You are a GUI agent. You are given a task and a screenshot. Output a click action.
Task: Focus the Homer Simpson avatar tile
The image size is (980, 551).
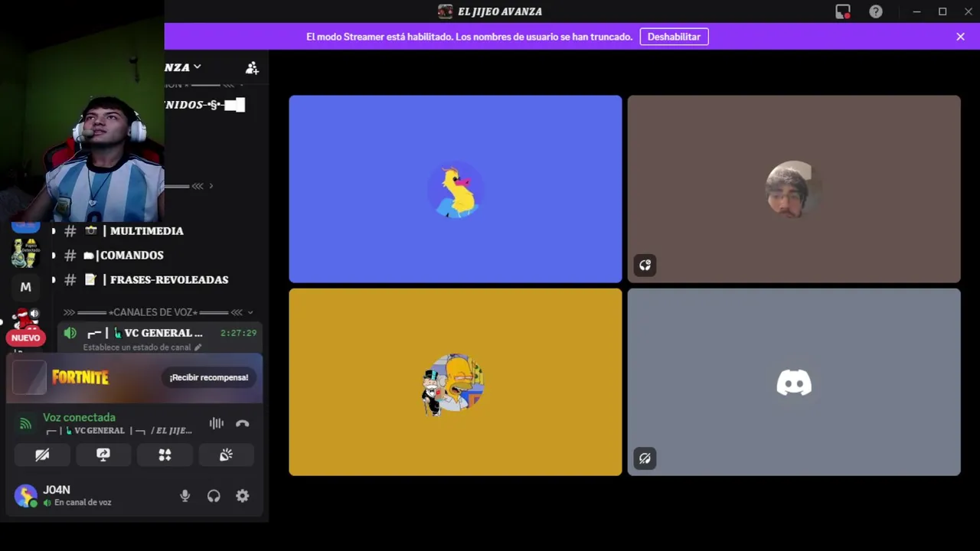(456, 382)
